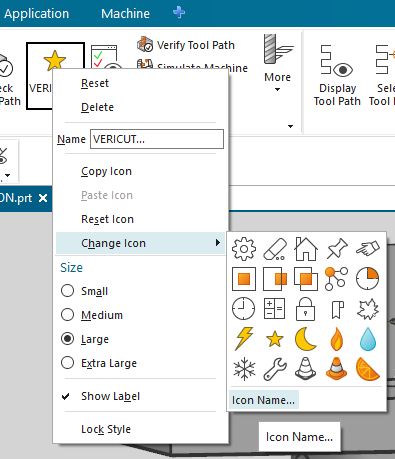The height and width of the screenshot is (459, 395).
Task: Set icon size to Small
Action: pos(67,291)
